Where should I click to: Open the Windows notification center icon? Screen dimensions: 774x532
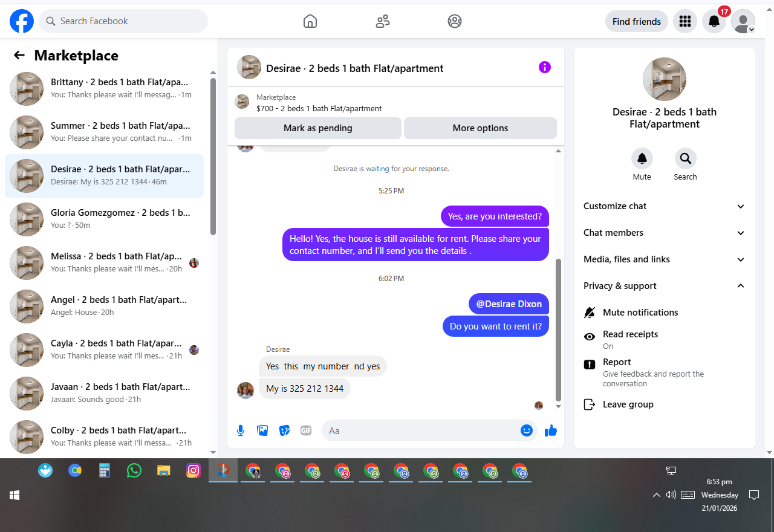point(754,495)
